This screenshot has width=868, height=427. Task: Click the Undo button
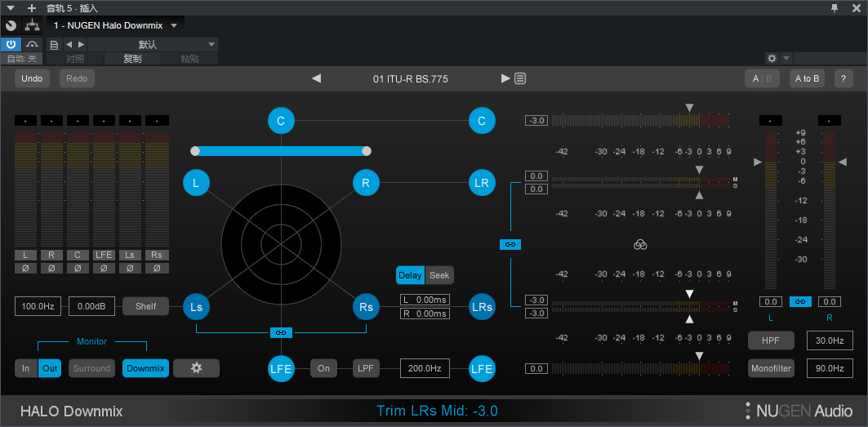coord(32,78)
